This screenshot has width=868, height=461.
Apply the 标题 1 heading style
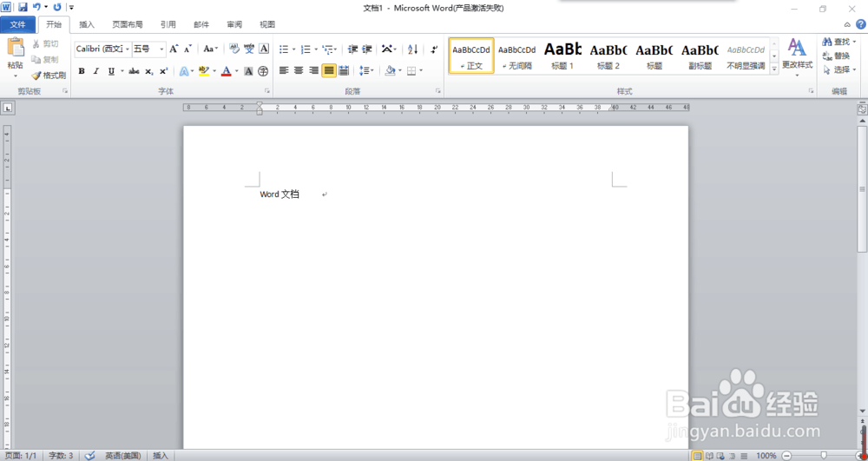562,56
